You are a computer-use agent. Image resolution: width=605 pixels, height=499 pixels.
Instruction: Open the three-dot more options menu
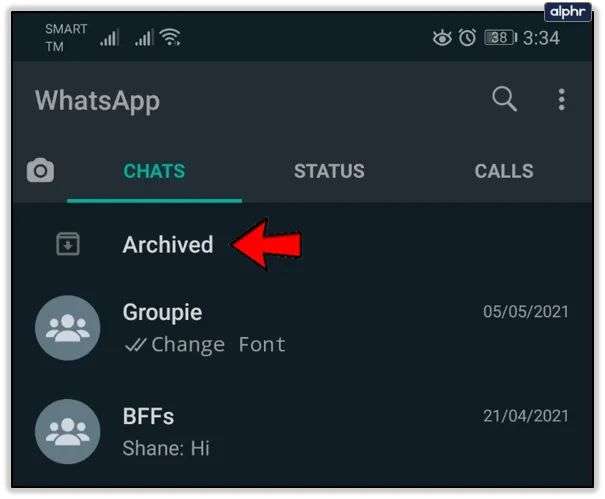click(562, 100)
